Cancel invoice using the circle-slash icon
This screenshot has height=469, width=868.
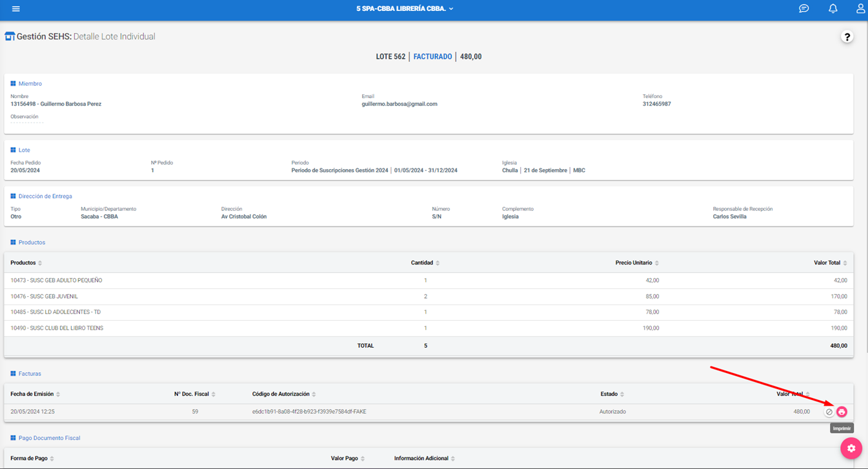(x=829, y=412)
